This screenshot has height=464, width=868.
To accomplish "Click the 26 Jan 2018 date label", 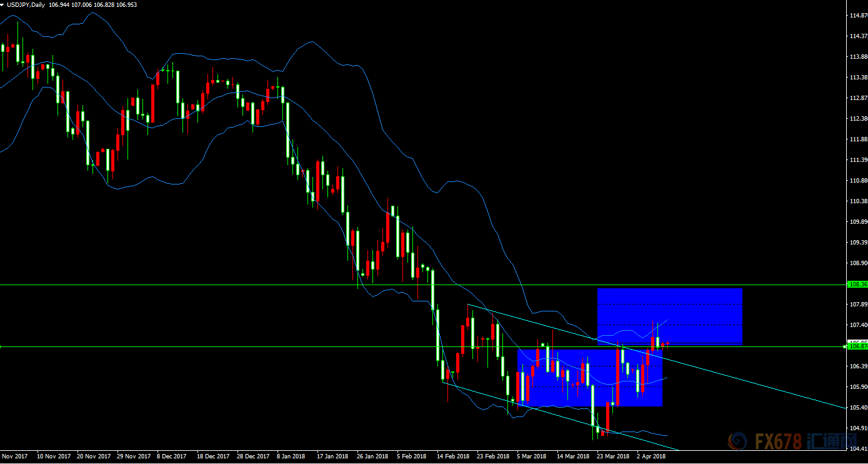I will 372,456.
